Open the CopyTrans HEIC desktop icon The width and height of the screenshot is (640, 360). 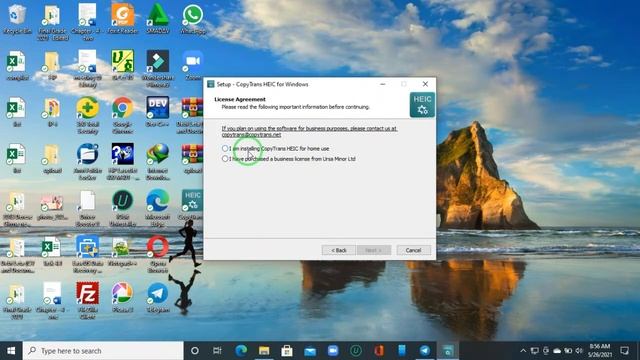click(x=192, y=205)
